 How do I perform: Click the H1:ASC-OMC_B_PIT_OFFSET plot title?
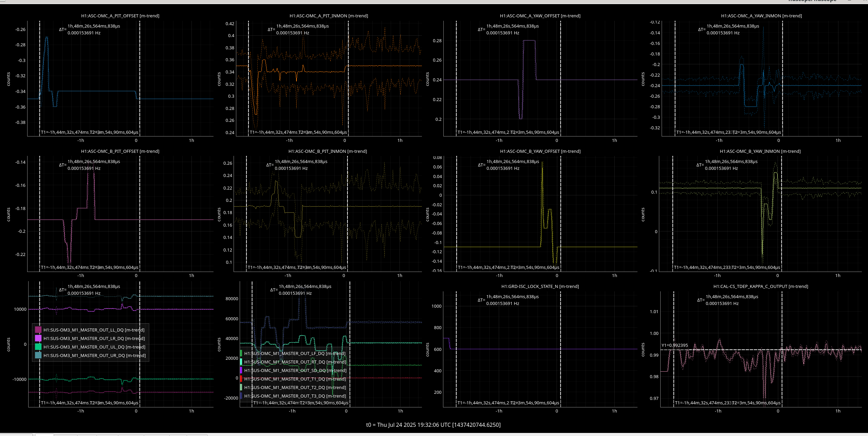point(120,151)
